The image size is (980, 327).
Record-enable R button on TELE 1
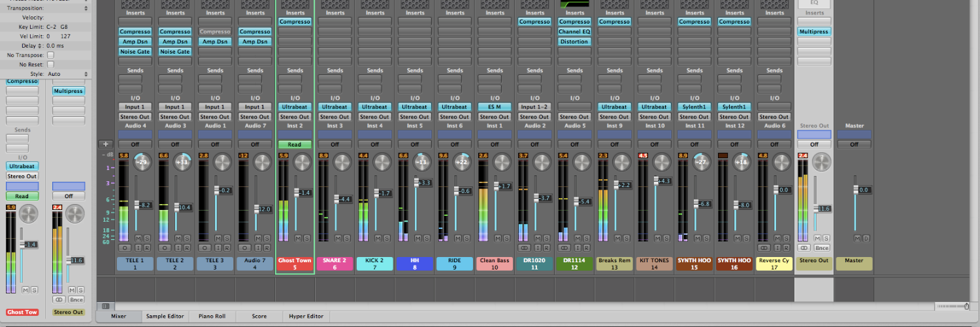147,248
